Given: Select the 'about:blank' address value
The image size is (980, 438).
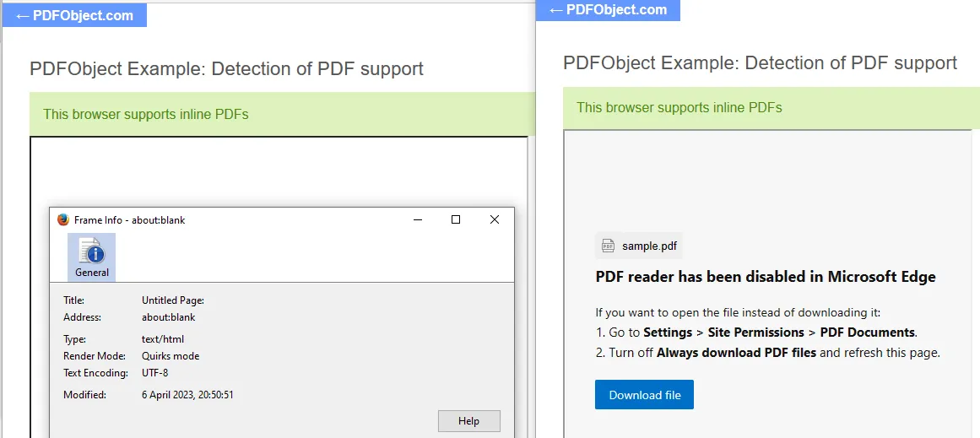Looking at the screenshot, I should (169, 317).
